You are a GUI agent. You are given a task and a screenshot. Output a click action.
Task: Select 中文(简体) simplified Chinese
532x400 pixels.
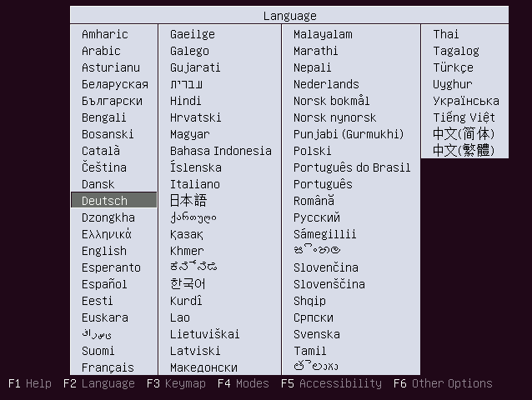click(x=464, y=134)
